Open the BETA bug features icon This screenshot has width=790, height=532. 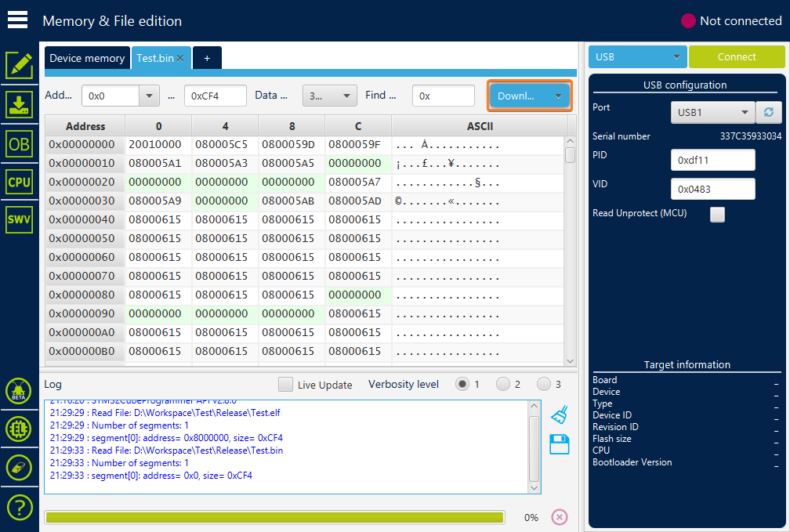point(19,391)
